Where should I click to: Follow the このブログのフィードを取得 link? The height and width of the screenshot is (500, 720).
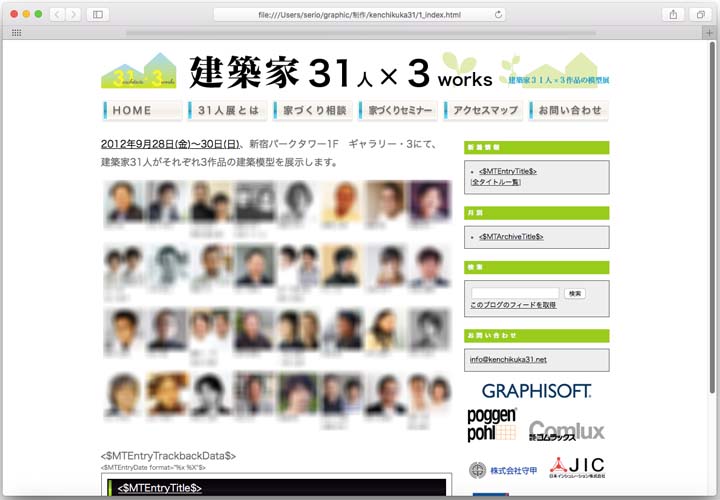pos(513,305)
